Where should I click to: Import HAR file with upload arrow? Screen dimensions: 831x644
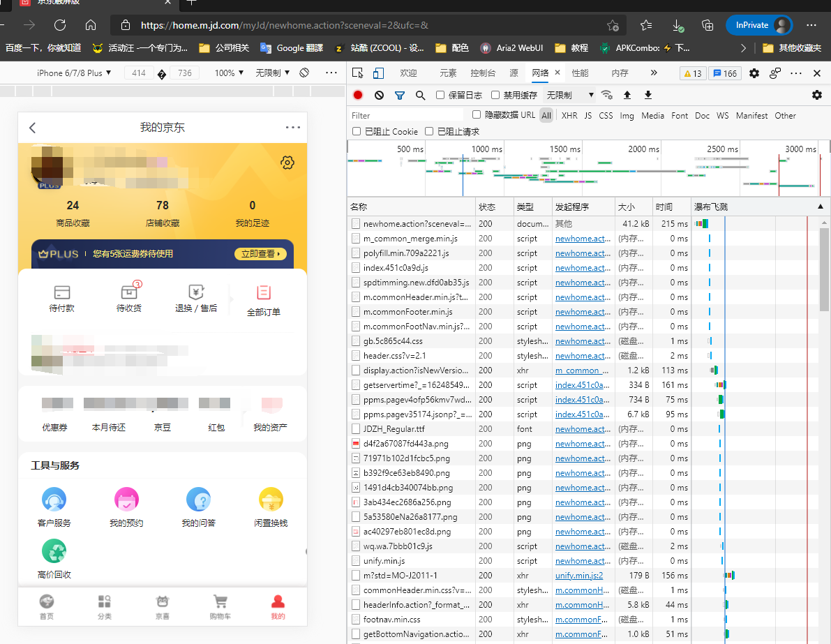pos(627,95)
